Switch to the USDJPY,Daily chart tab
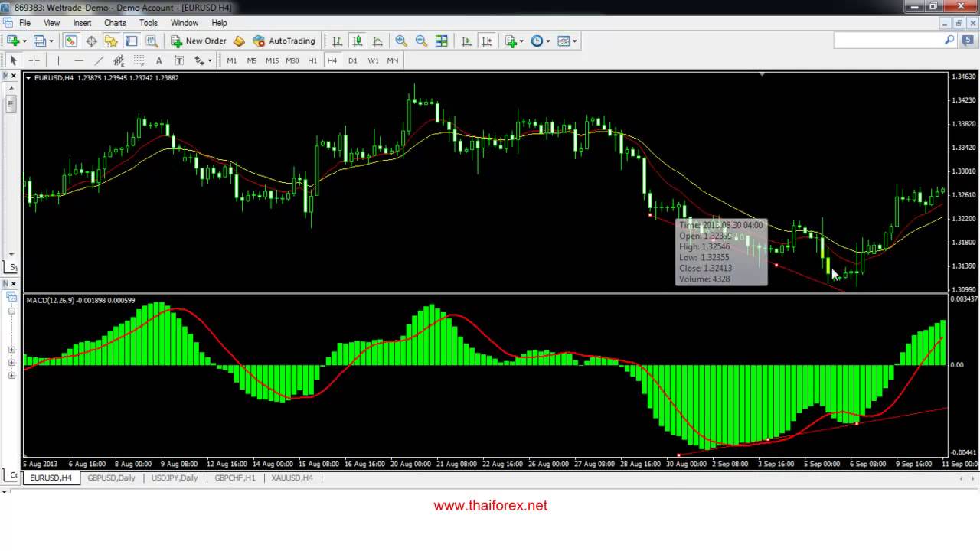The image size is (980, 551). [175, 478]
